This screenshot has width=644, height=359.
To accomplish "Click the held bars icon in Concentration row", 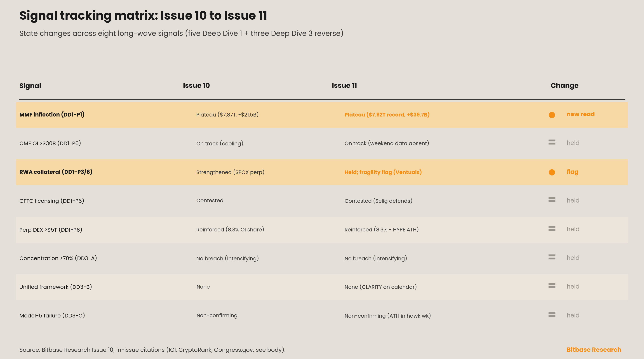I will pyautogui.click(x=552, y=257).
